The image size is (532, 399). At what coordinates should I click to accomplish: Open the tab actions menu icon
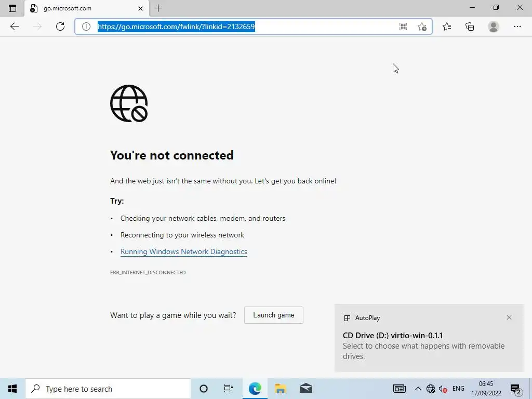(x=12, y=8)
